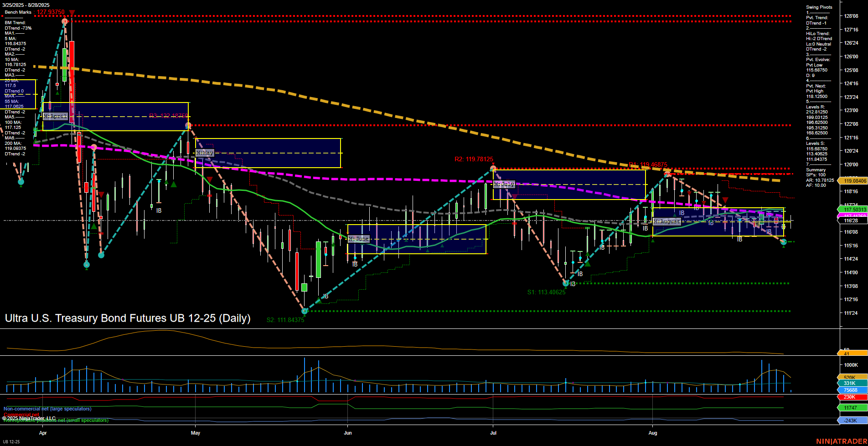Click the swing pivot high circle at R1
Image resolution: width=868 pixels, height=446 pixels.
tap(667, 174)
